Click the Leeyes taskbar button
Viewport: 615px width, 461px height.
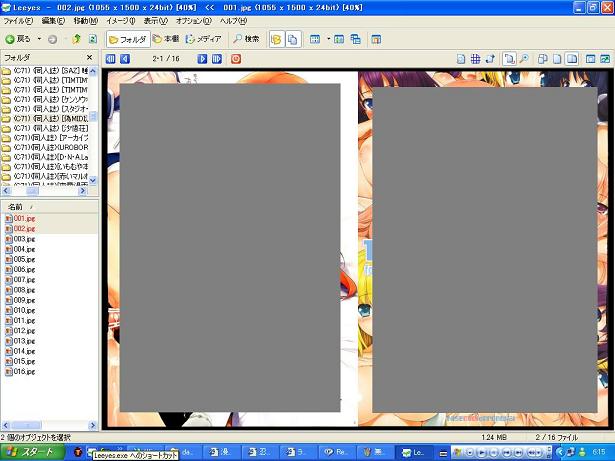[415, 452]
